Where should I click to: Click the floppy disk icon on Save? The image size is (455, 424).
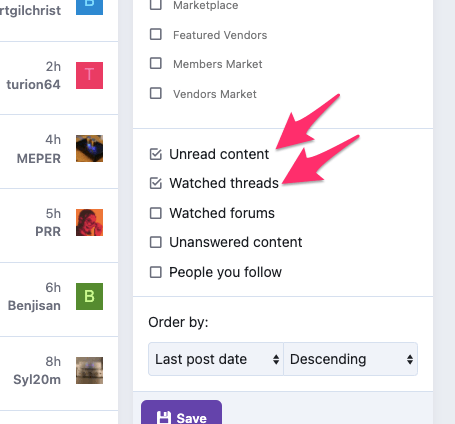164,418
